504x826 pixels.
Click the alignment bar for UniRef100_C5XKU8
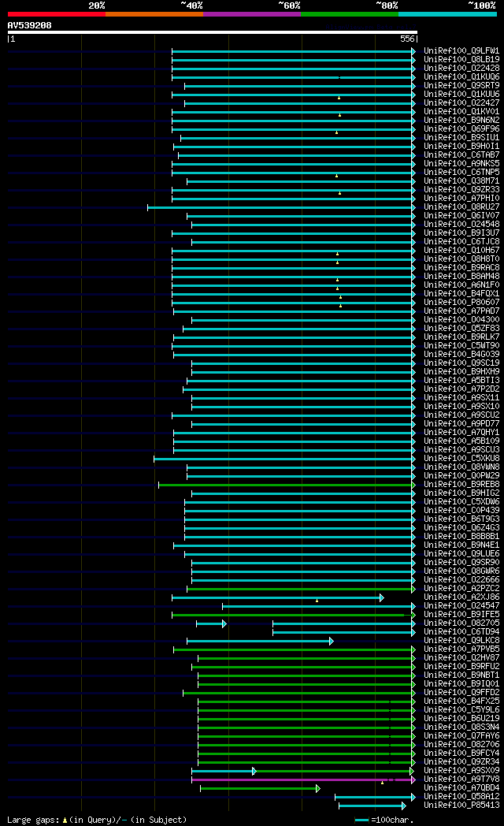click(x=284, y=459)
